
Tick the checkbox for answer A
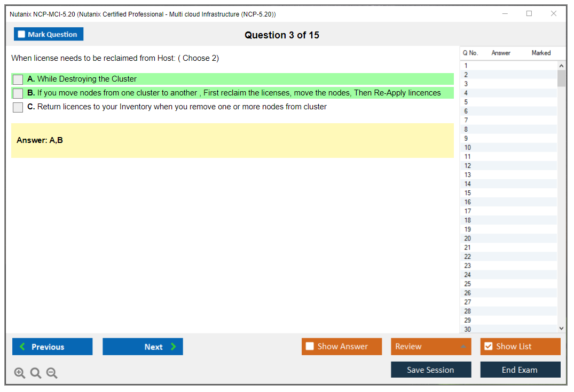click(x=18, y=79)
